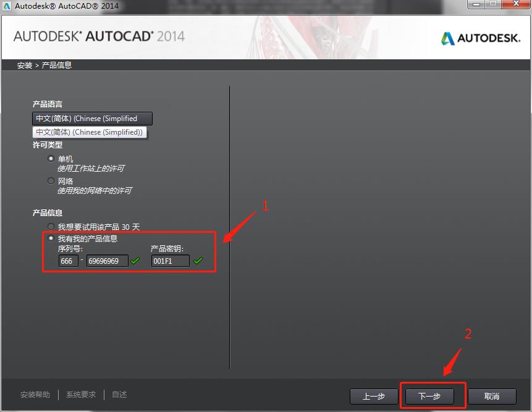Click the 序列号: label

[x=70, y=249]
